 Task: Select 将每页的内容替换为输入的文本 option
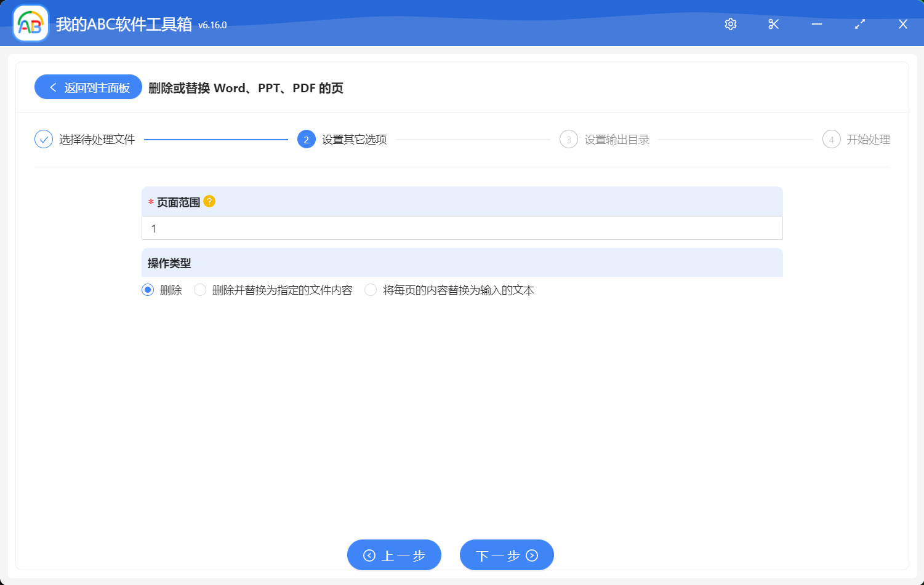[370, 289]
